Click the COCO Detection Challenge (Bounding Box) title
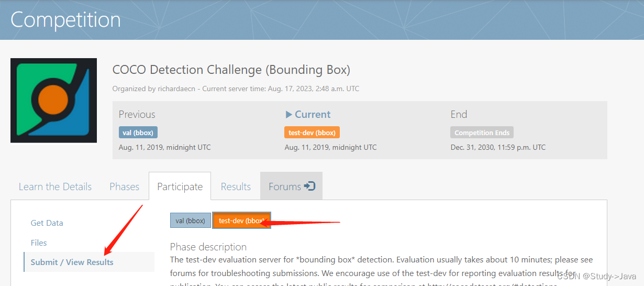644x286 pixels. 231,70
